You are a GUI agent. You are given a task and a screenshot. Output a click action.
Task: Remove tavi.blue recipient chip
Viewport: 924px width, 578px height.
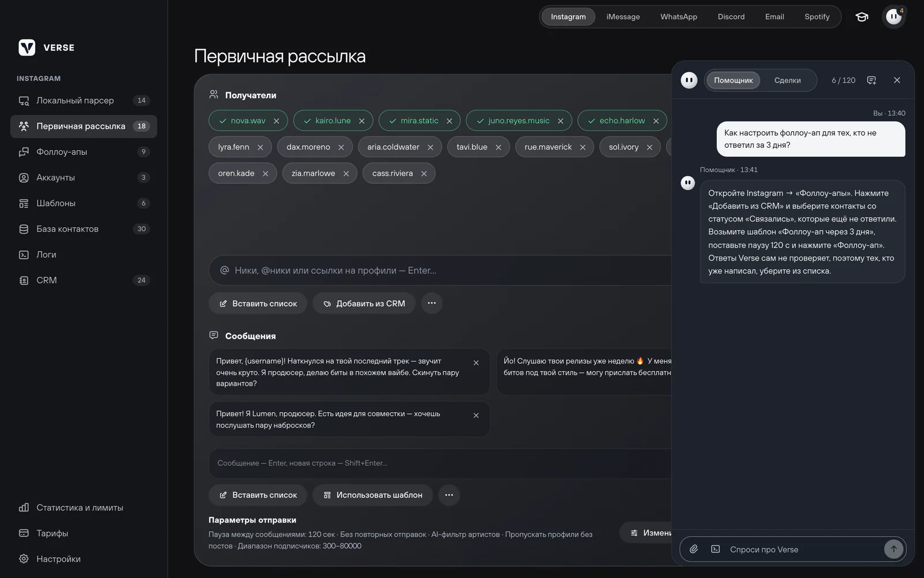pos(498,147)
